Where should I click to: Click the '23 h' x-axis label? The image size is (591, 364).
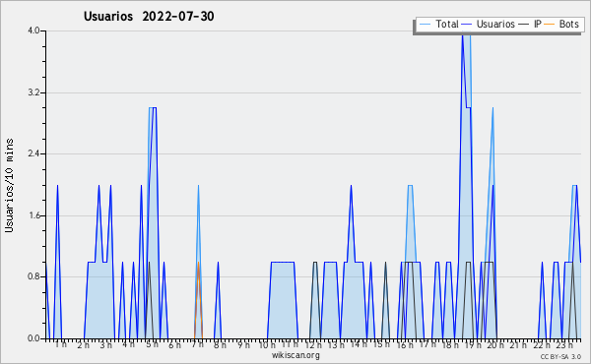[x=564, y=344]
